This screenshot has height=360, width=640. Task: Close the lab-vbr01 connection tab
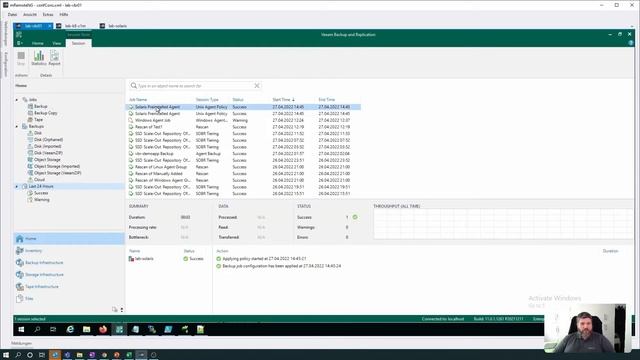point(50,26)
